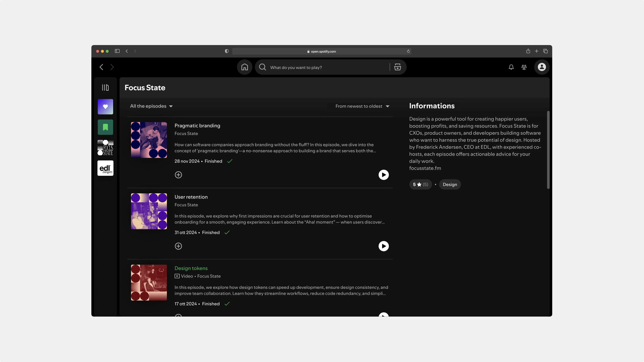Open From newest to oldest sort dropdown

362,106
